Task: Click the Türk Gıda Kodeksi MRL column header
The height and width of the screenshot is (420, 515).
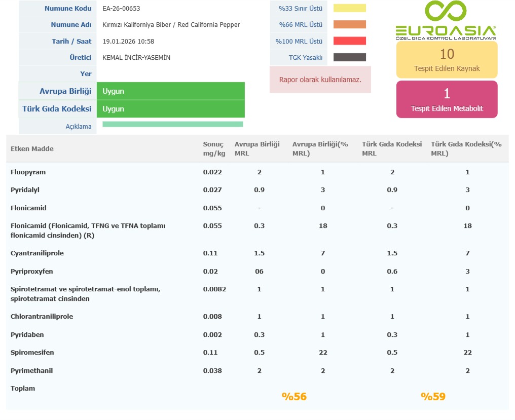Action: (x=392, y=148)
